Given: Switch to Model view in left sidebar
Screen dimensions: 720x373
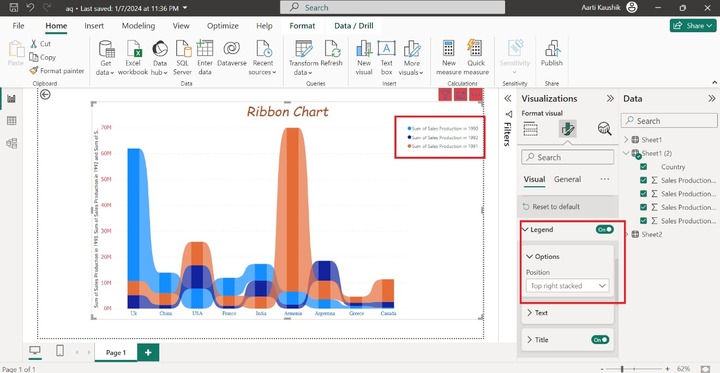Looking at the screenshot, I should tap(11, 143).
